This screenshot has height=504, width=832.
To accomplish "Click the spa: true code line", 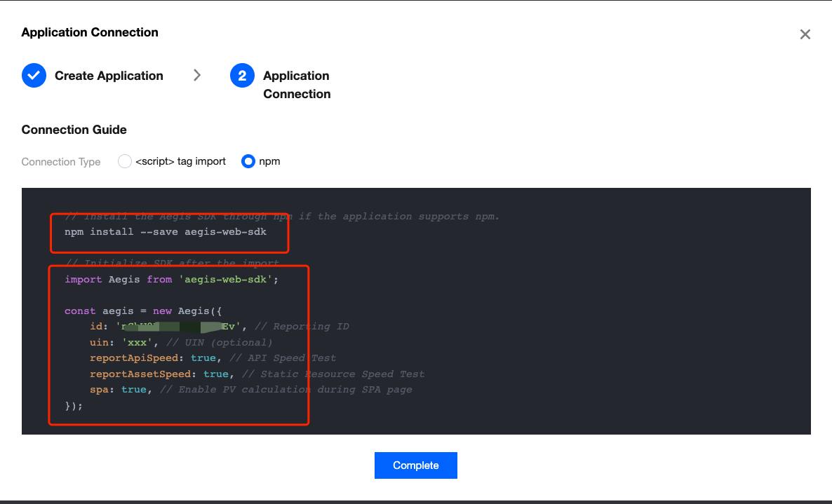I will tap(251, 390).
